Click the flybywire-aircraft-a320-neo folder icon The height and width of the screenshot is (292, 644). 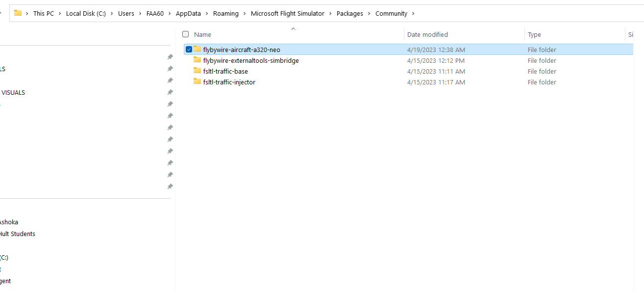[198, 49]
